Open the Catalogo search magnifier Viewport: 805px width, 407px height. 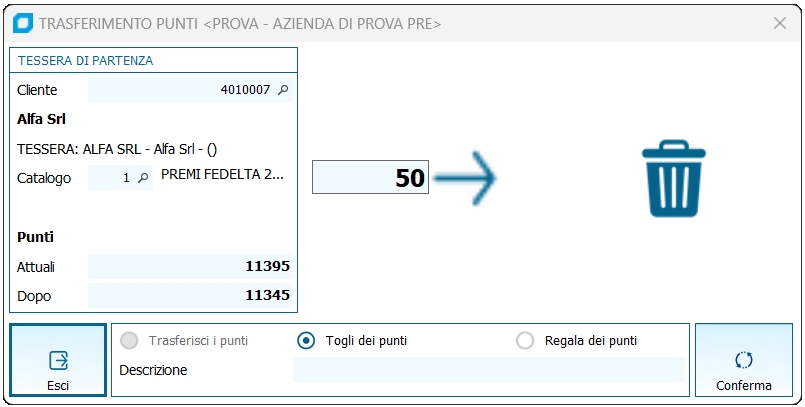pos(142,177)
